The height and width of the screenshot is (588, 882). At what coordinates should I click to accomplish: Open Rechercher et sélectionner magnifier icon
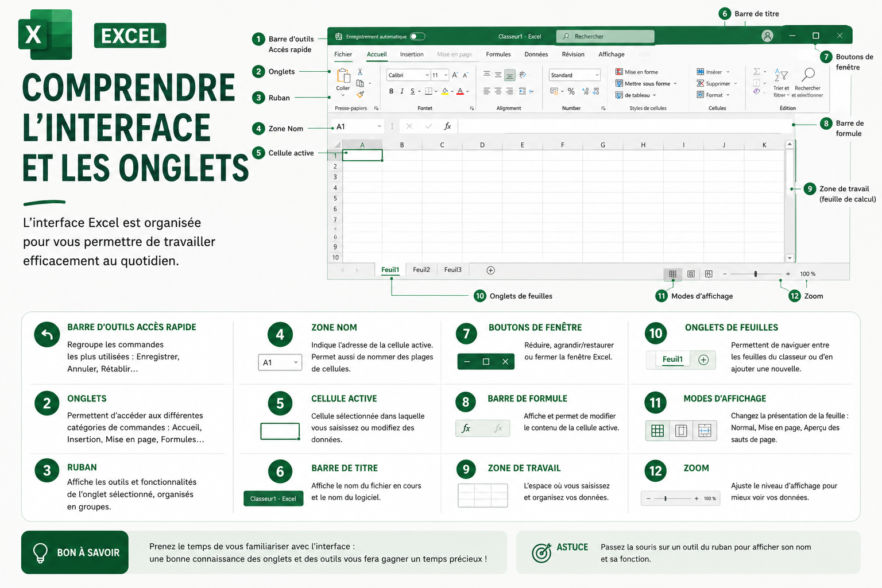point(808,74)
